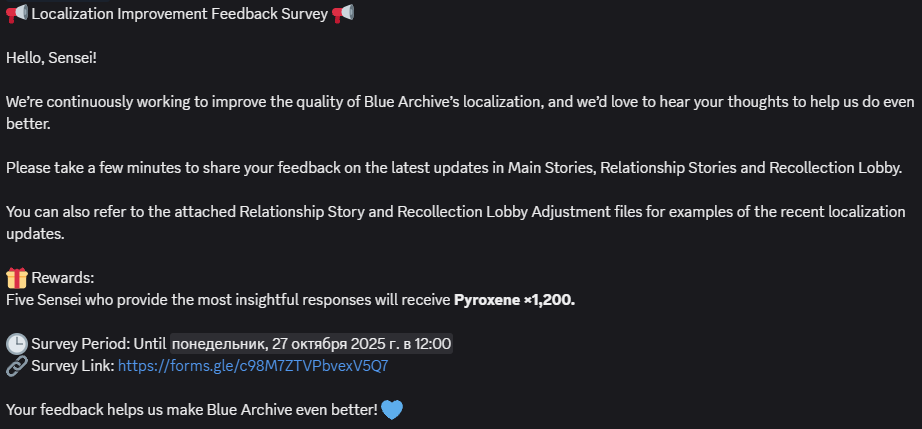Click the "Hello, Sensei!" greeting line
Viewport: 922px width, 429px height.
point(51,58)
